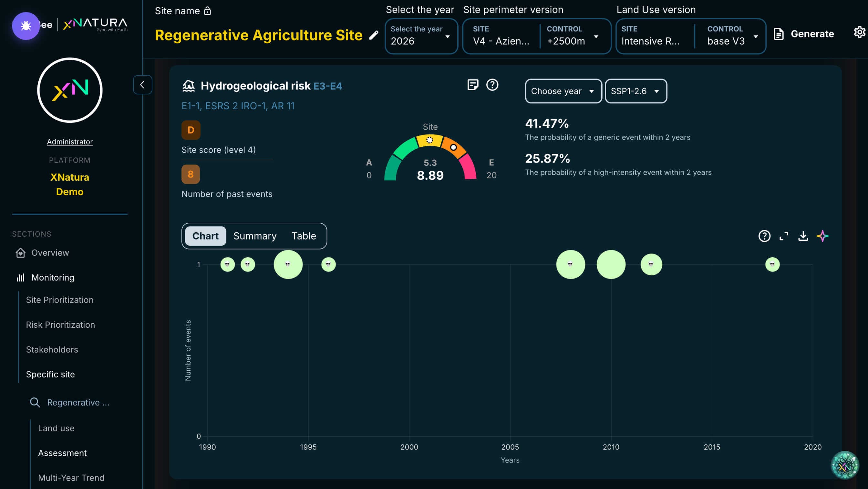This screenshot has height=489, width=868.
Task: Click the Administrator link
Action: [70, 142]
